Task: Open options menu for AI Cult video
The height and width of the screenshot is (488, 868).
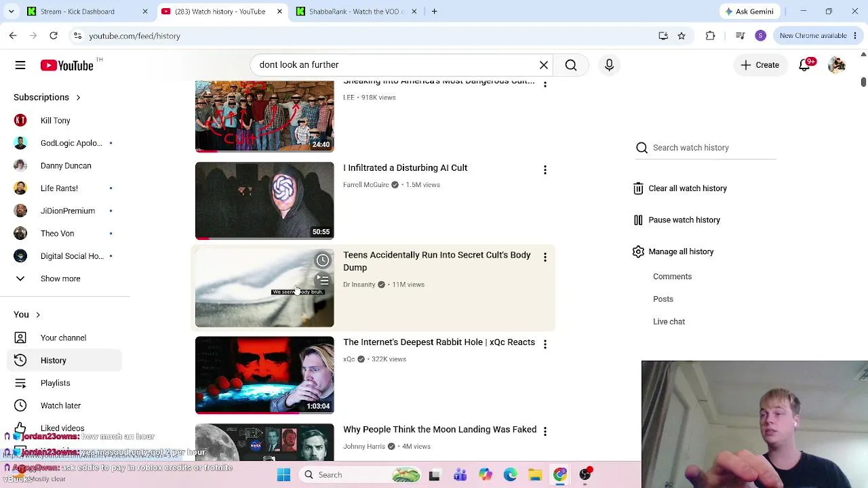Action: pyautogui.click(x=545, y=169)
